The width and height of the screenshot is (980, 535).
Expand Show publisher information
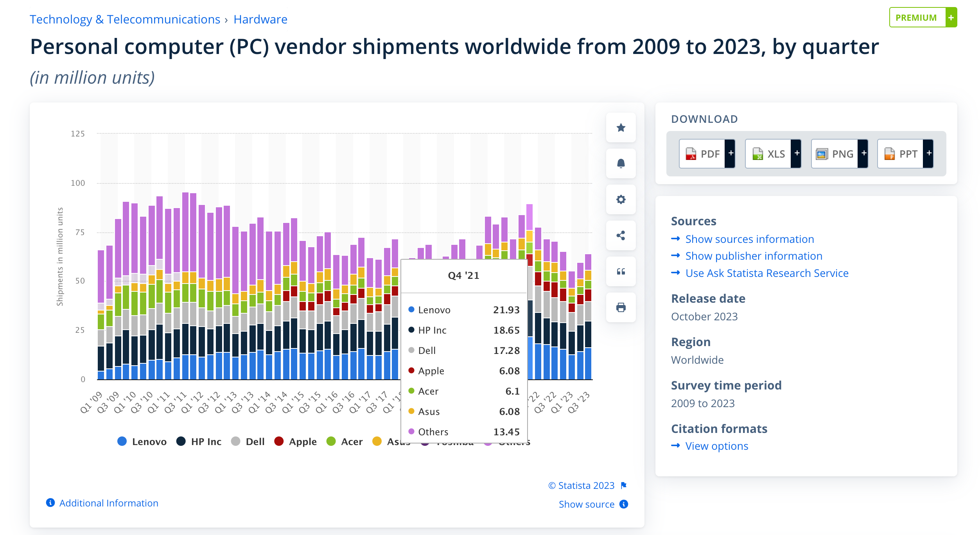[754, 256]
